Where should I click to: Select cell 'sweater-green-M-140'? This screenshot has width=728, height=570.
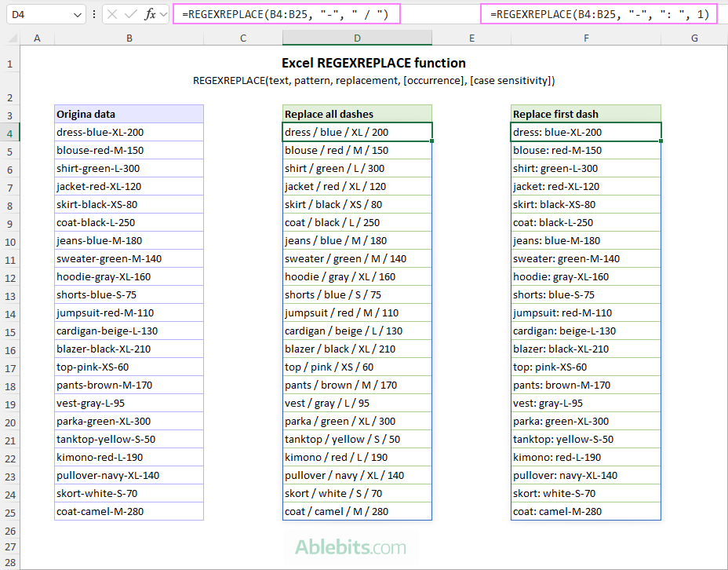tap(129, 258)
